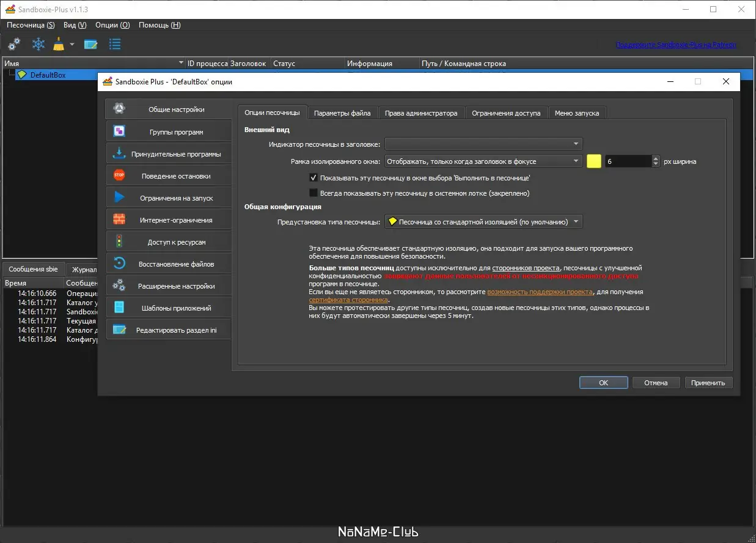Viewport: 756px width, 543px height.
Task: Click the gear settings icon in main toolbar
Action: click(x=13, y=44)
